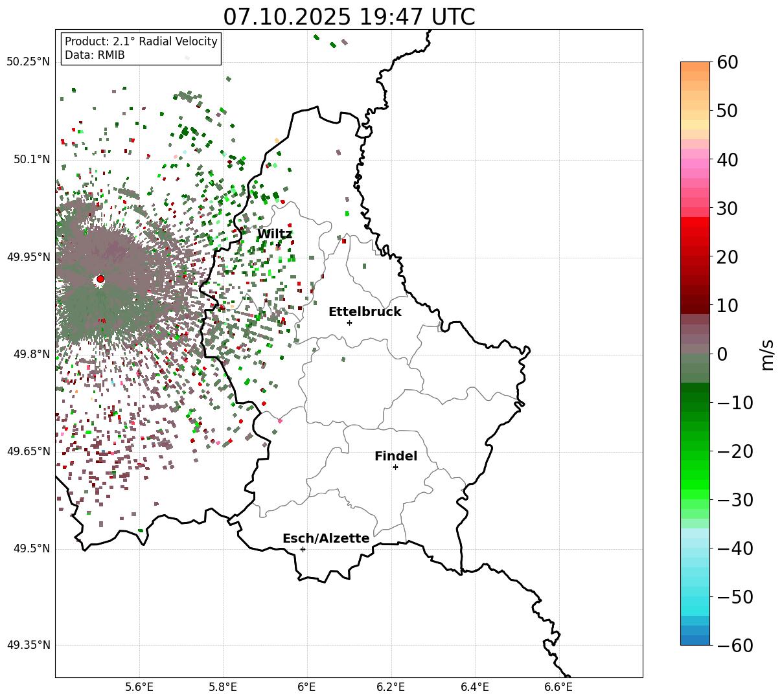Click the −40 tick on colorbar

pos(735,548)
